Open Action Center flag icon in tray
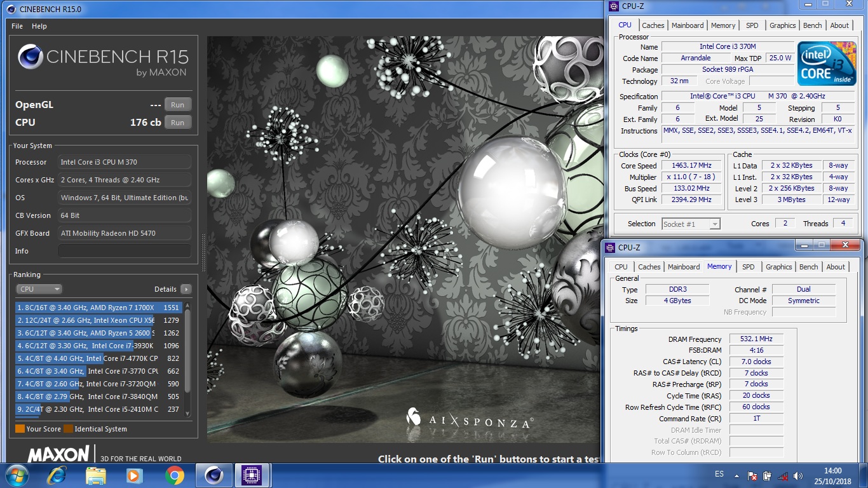The image size is (868, 488). tap(752, 475)
